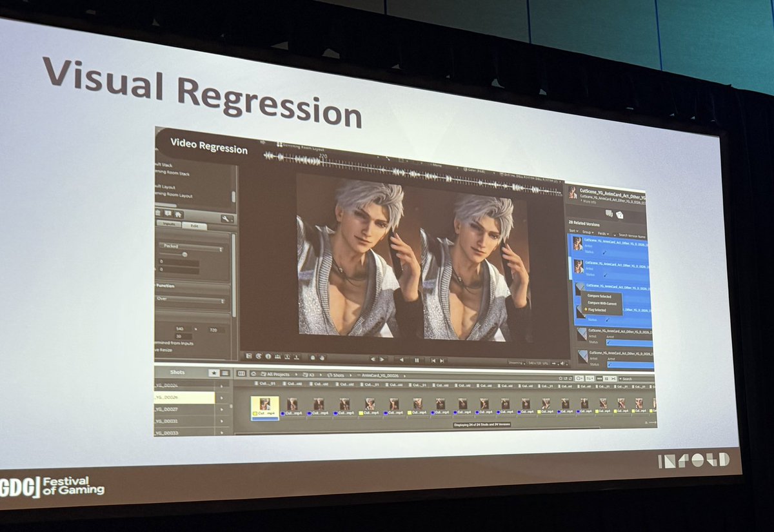Screen dimensions: 774x532
Task: Pause playback in the viewer
Action: (417, 360)
